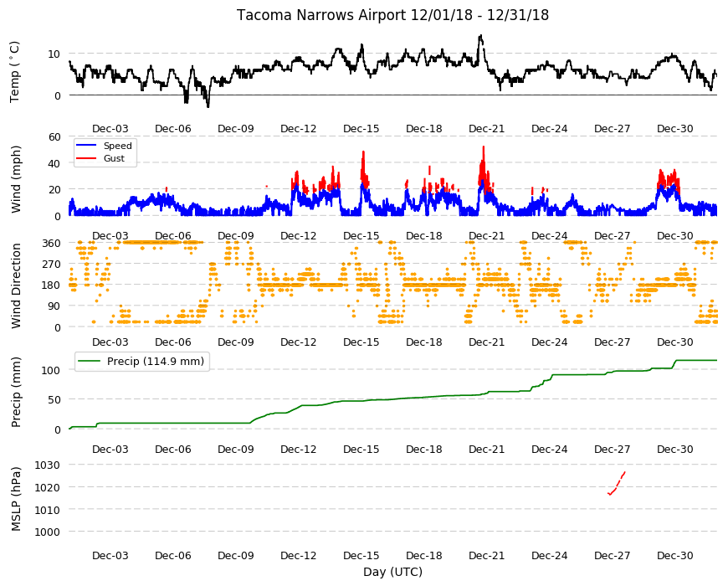
Task: Click the Wind Direction axis label
Action: pyautogui.click(x=16, y=285)
